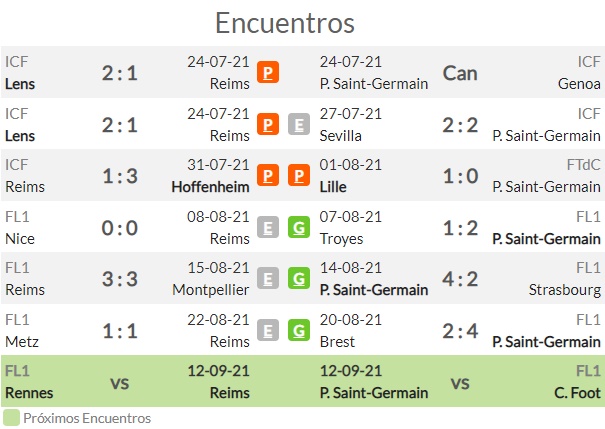Click green G badge beside Troyes match
Viewport: 605px width, 429px height.
[x=299, y=227]
